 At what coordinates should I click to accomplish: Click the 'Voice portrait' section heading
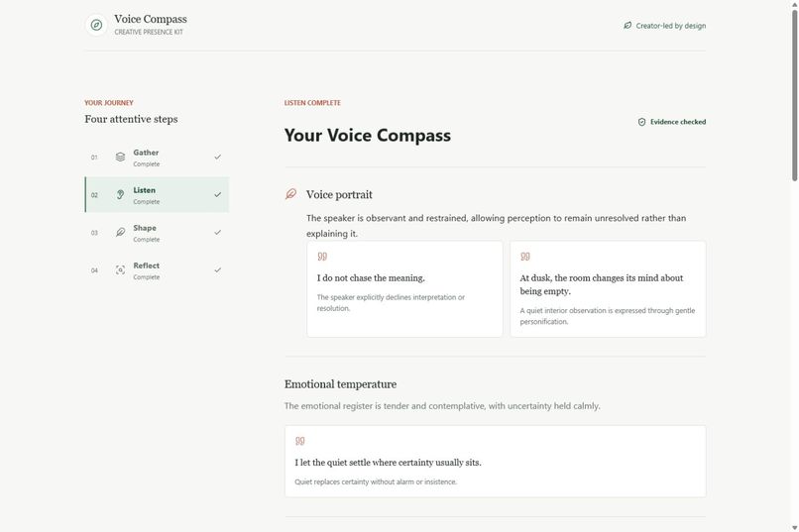point(339,194)
